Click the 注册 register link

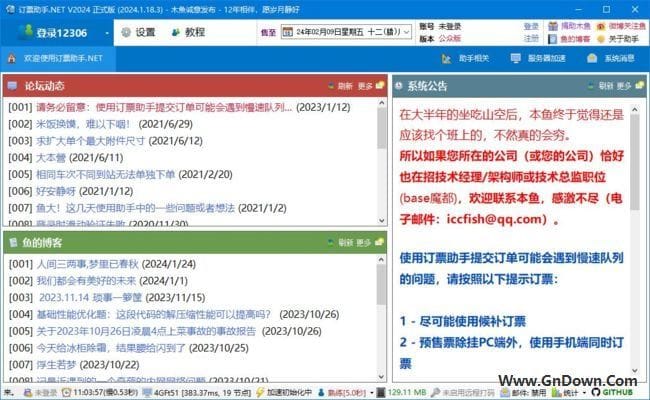coord(530,39)
